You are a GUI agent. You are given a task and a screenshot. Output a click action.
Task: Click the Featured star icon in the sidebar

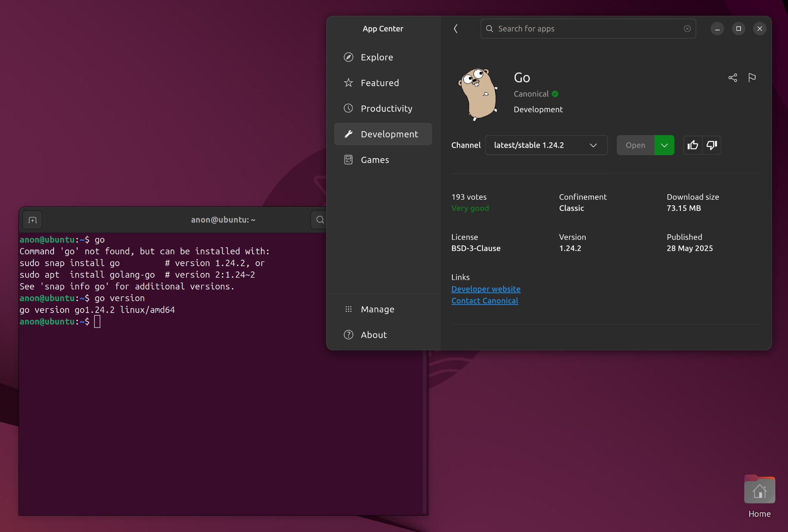(x=348, y=83)
